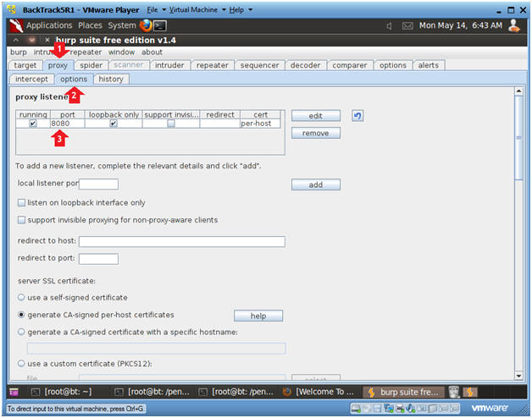
Task: Switch to the intruder tab
Action: click(169, 65)
